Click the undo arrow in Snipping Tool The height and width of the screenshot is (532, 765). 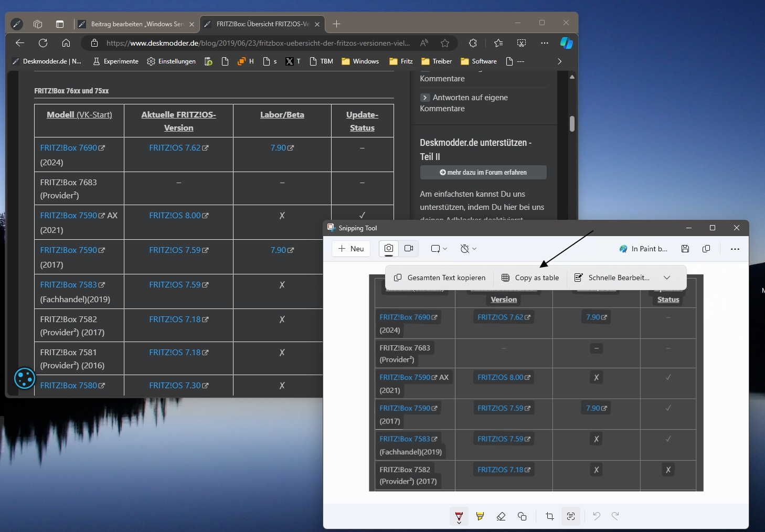point(597,516)
